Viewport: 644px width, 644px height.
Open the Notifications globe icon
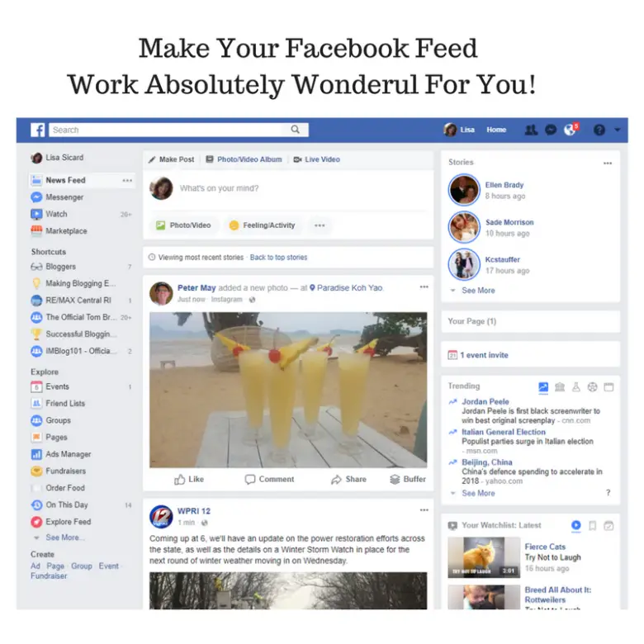(570, 130)
